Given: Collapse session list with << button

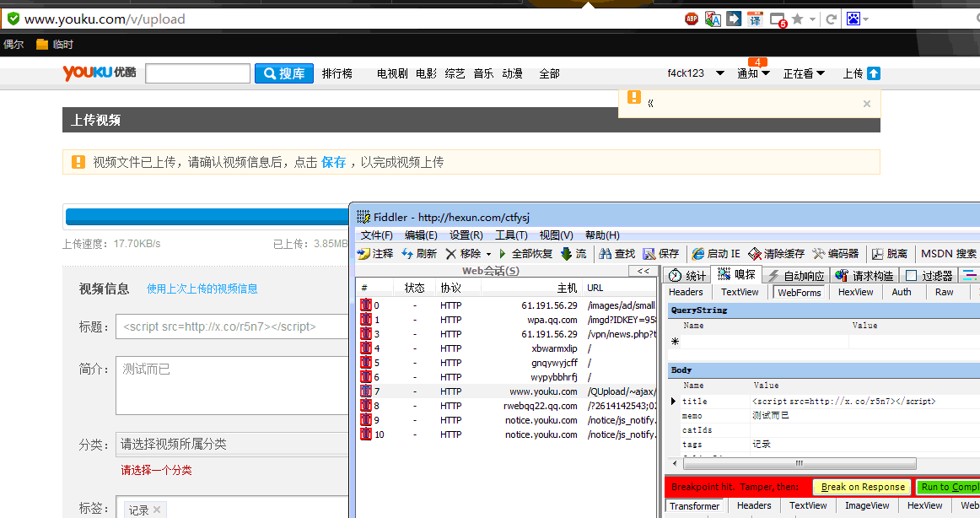Looking at the screenshot, I should pyautogui.click(x=643, y=271).
